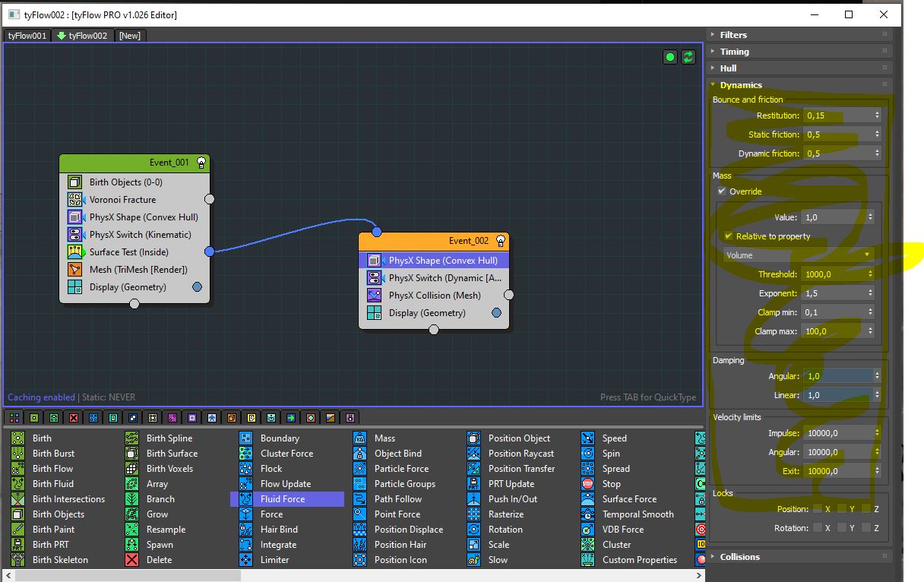The height and width of the screenshot is (582, 924).
Task: Choose the Object Bind operator icon
Action: tap(359, 454)
